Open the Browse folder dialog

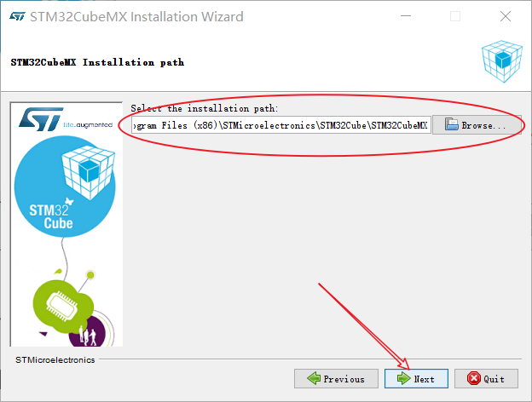(x=477, y=125)
